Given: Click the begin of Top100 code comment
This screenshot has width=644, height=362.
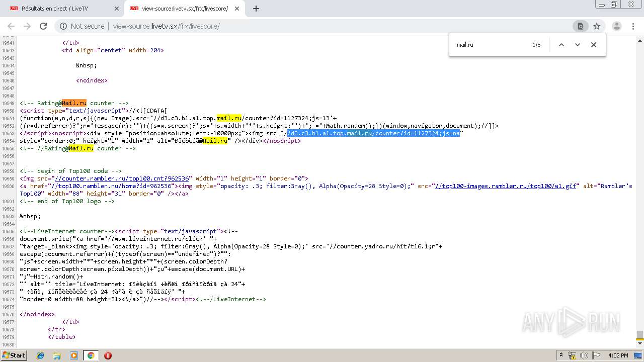Looking at the screenshot, I should [70, 171].
